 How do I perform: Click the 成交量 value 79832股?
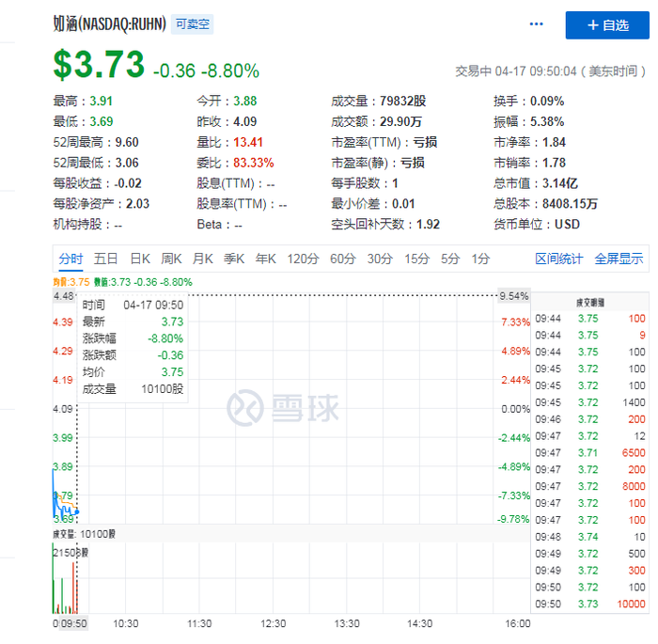(x=403, y=102)
